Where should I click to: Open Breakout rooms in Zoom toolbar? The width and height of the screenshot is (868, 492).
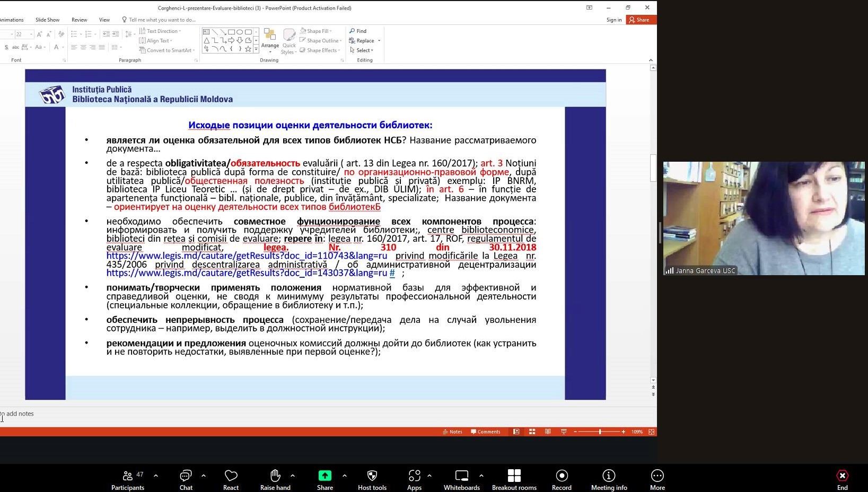click(x=514, y=476)
